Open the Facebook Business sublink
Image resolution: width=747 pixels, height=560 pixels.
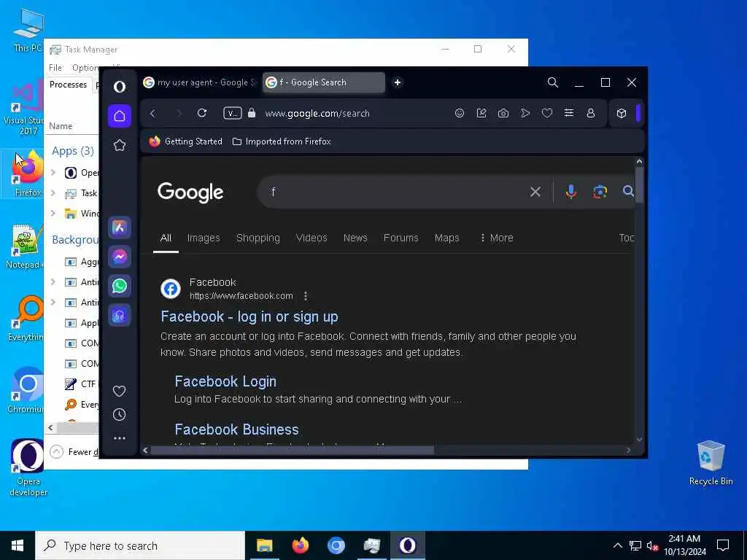point(237,429)
